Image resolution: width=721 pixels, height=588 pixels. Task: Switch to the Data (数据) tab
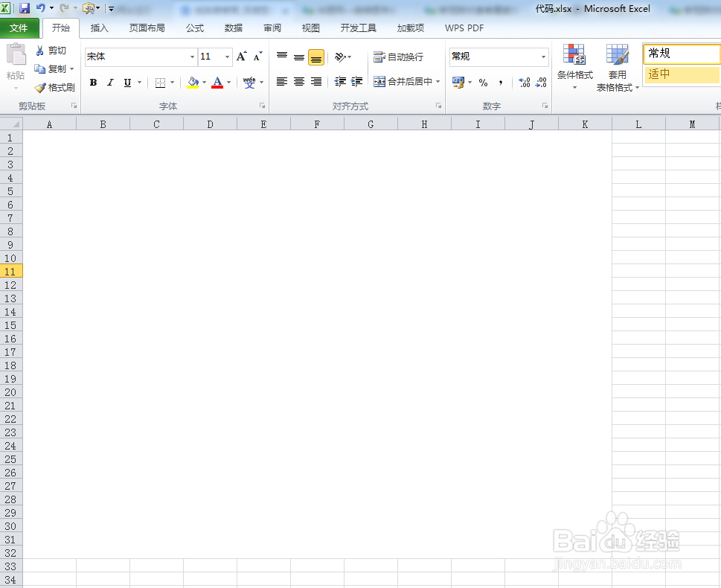[x=234, y=28]
